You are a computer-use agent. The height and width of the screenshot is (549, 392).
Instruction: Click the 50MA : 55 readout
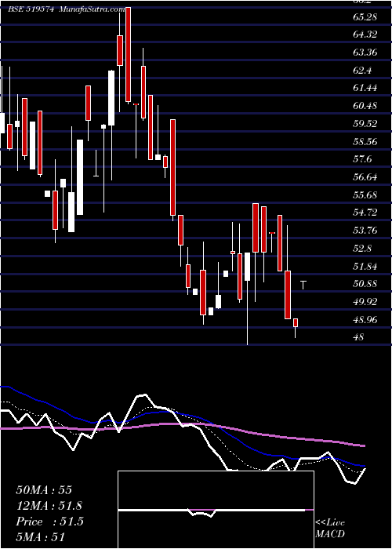[44, 490]
